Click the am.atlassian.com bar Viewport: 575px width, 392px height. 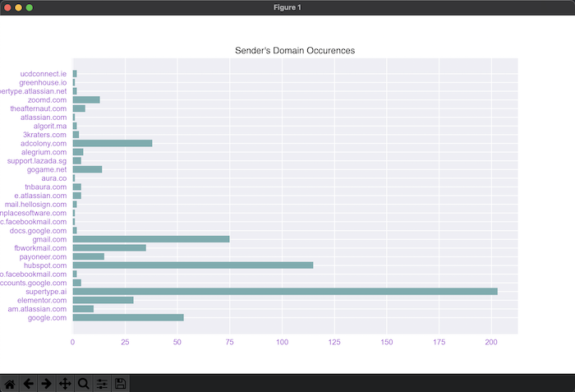83,309
